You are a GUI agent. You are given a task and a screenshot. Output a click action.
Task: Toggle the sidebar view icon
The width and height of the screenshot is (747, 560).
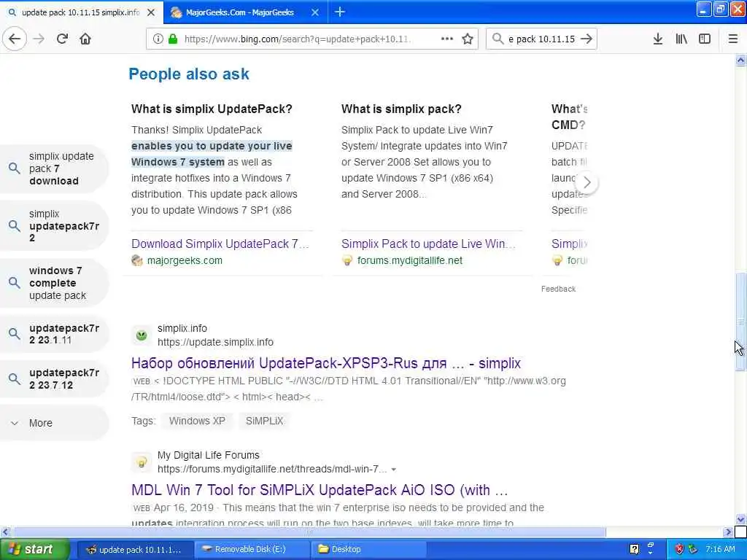coord(705,39)
